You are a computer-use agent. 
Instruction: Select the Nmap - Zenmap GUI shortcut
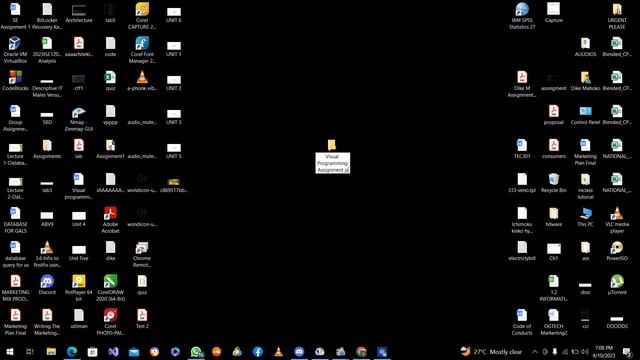(78, 118)
